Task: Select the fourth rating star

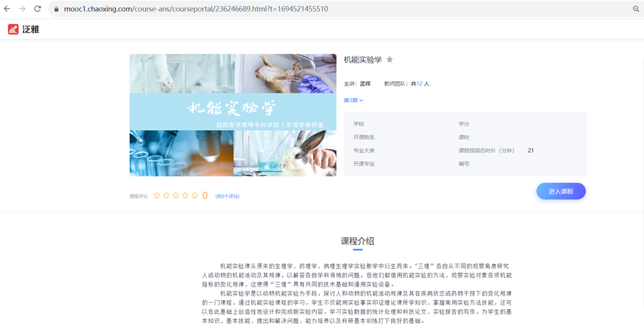Action: (x=185, y=195)
